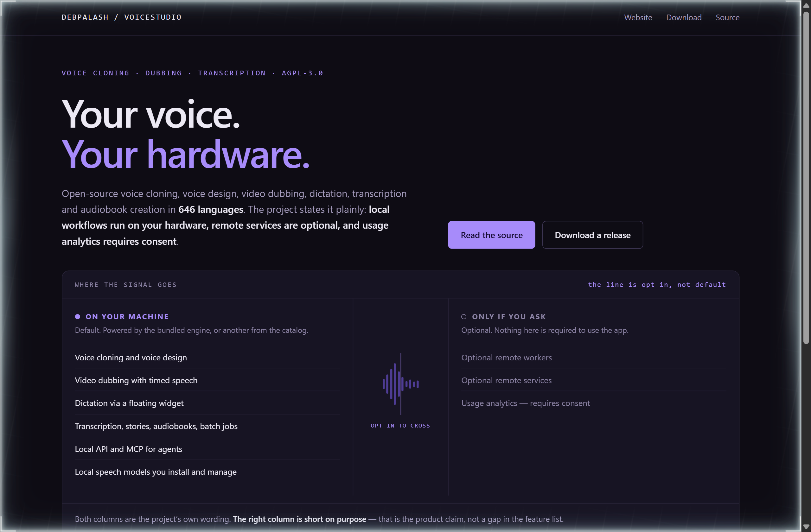This screenshot has width=811, height=532.
Task: Click 'the line is opt-in, not default' text
Action: pyautogui.click(x=657, y=284)
